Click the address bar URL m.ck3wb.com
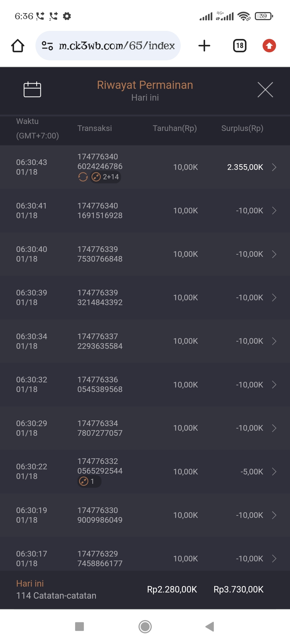This screenshot has height=644, width=290. coord(117,46)
